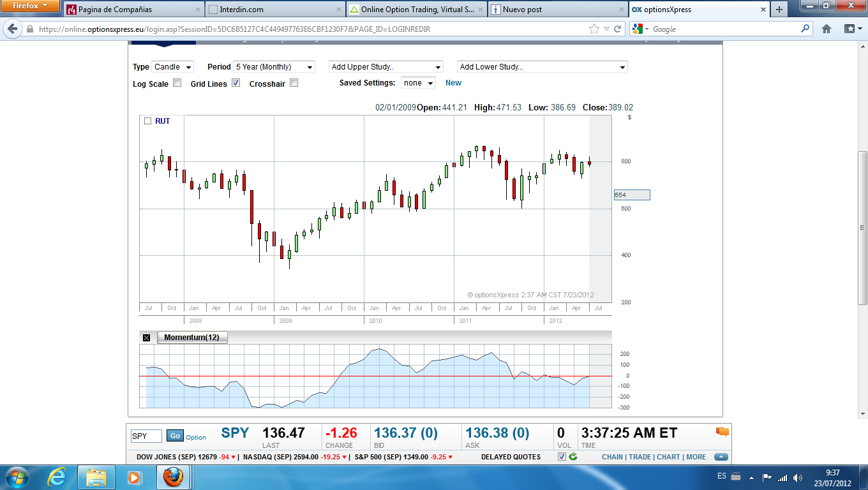Image resolution: width=868 pixels, height=490 pixels.
Task: Open Windows Explorer folder on taskbar
Action: coord(96,477)
